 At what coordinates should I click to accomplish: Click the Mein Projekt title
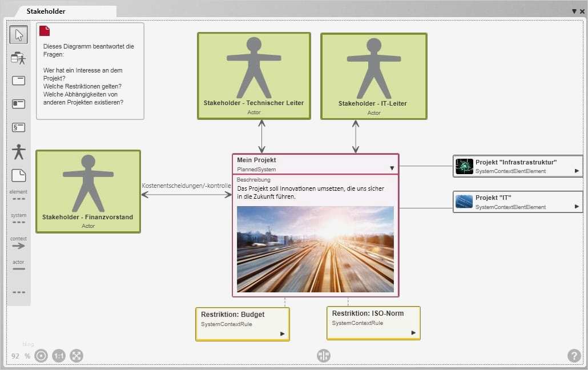[x=256, y=160]
